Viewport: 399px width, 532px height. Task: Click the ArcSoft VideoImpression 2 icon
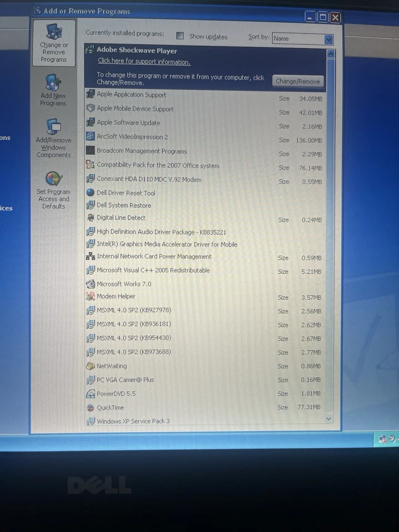pyautogui.click(x=90, y=136)
